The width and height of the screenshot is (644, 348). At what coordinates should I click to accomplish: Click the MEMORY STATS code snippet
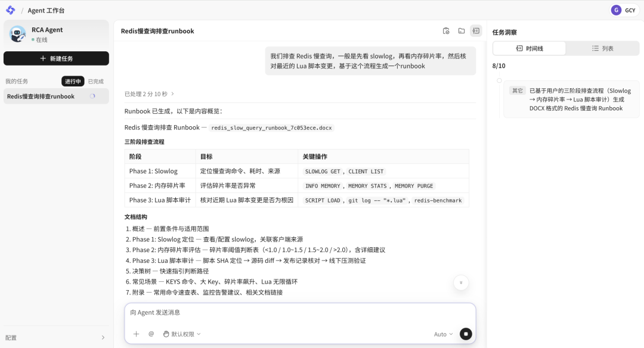(x=367, y=186)
